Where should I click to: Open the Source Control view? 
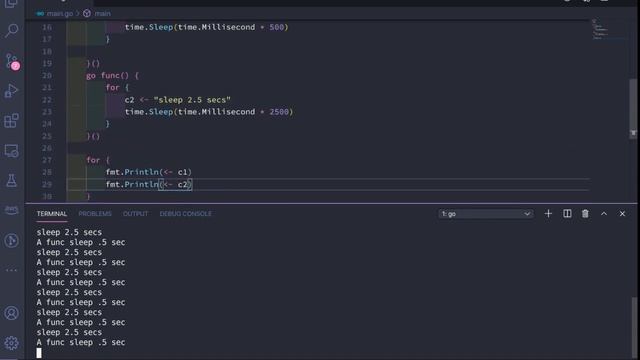12,61
